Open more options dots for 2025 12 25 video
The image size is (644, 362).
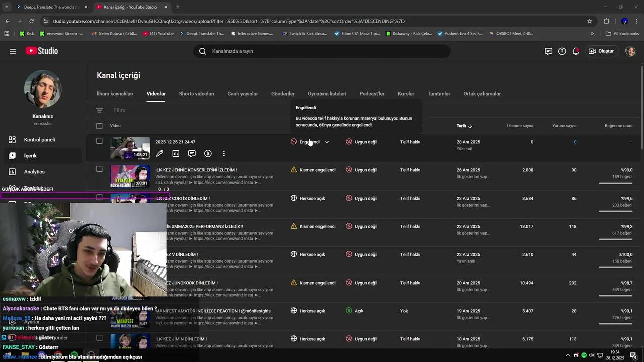pos(224,154)
